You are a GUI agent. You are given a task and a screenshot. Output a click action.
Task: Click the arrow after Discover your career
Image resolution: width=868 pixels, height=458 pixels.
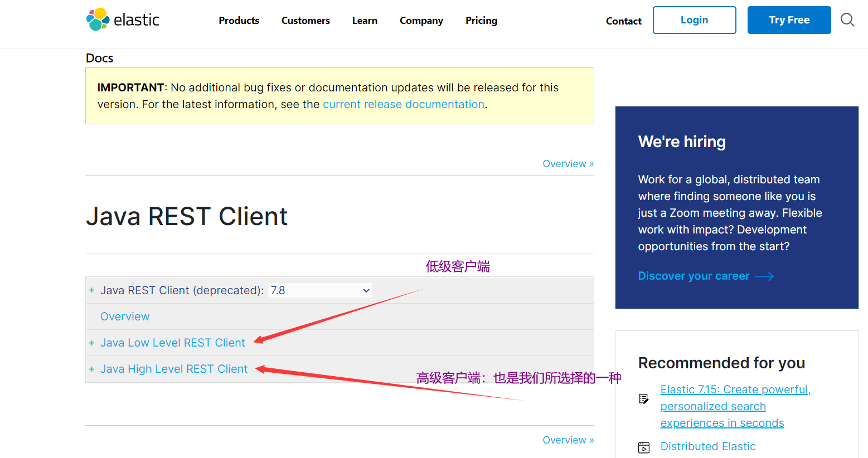[764, 276]
